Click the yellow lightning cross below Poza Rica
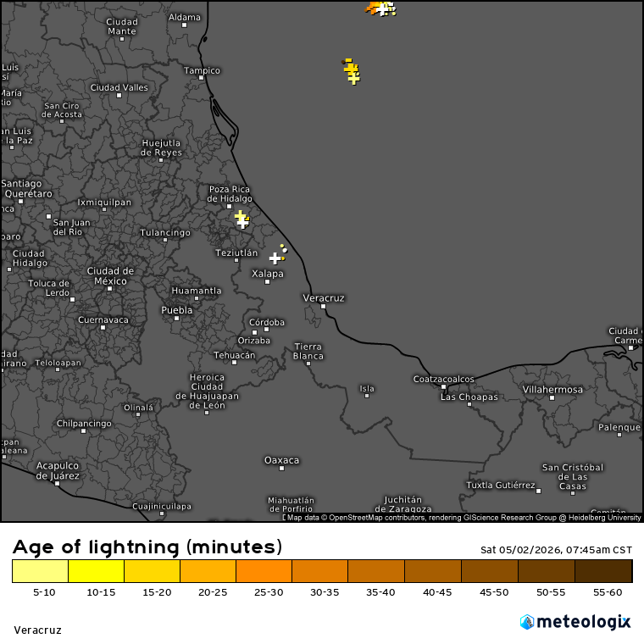Image resolution: width=644 pixels, height=644 pixels. coord(240,215)
